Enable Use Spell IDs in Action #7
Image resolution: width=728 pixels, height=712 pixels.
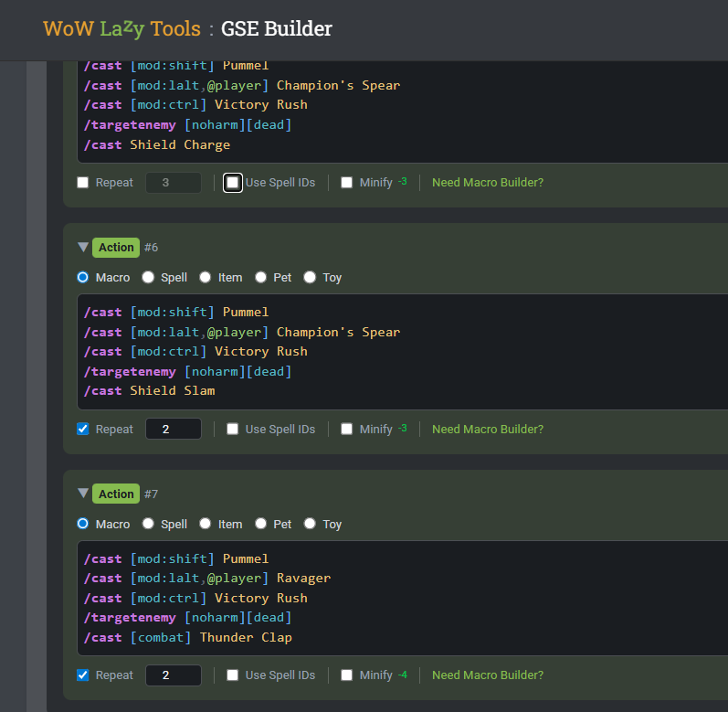[233, 675]
